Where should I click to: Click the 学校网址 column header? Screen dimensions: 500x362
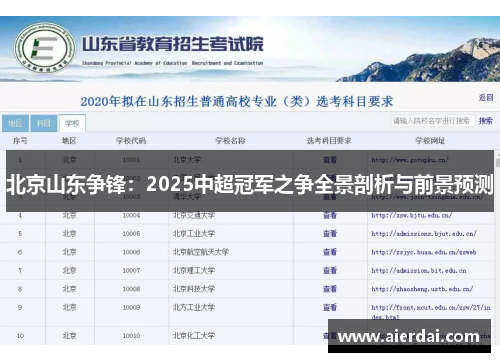[430, 141]
